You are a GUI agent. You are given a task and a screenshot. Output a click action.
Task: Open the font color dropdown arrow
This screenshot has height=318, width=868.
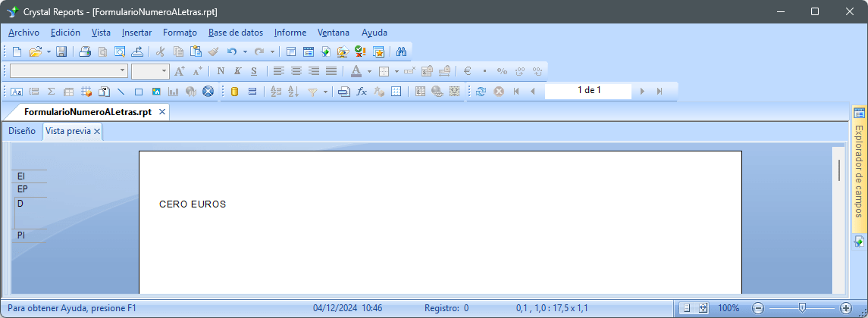[x=369, y=71]
